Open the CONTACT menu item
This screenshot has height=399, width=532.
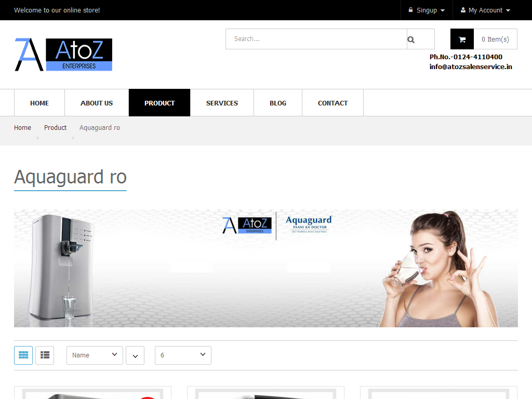[x=332, y=103]
